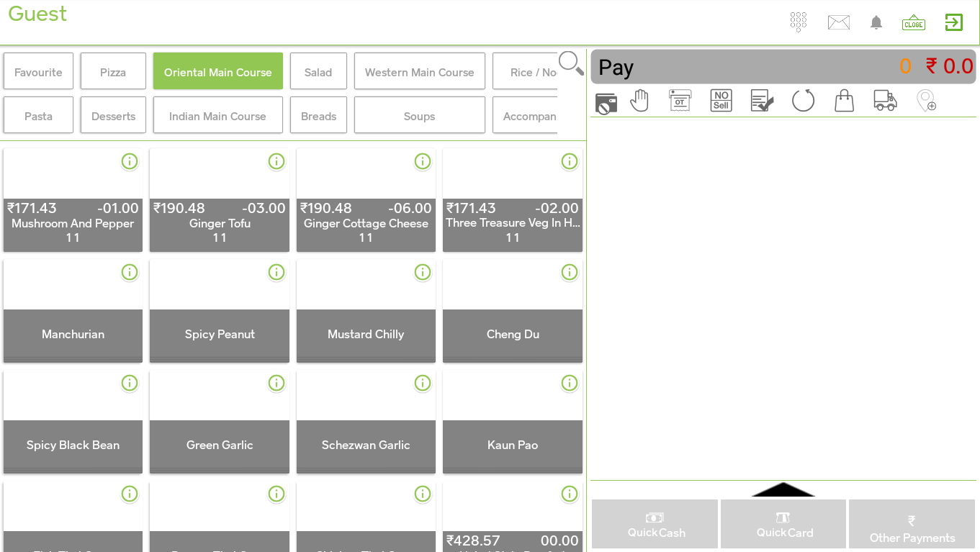Click the Quick Card button
This screenshot has height=552, width=980.
[x=783, y=525]
